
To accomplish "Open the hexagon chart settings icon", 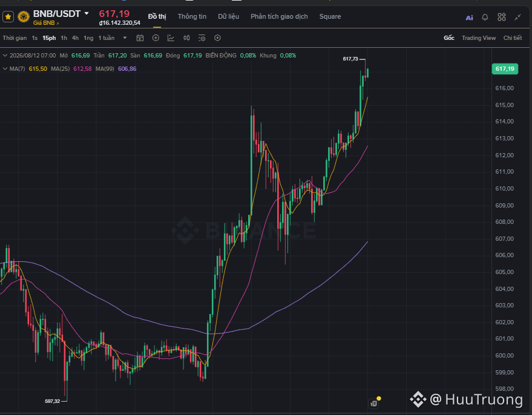I will [217, 38].
